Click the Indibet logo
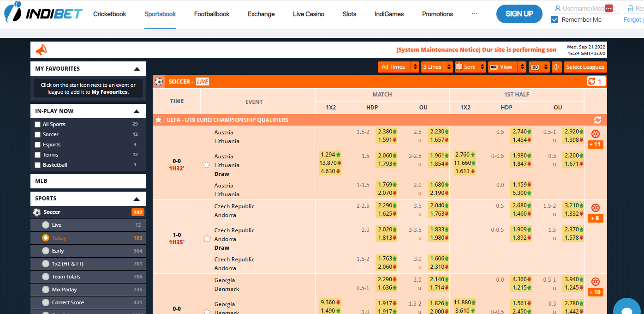This screenshot has width=644, height=314. pyautogui.click(x=44, y=12)
